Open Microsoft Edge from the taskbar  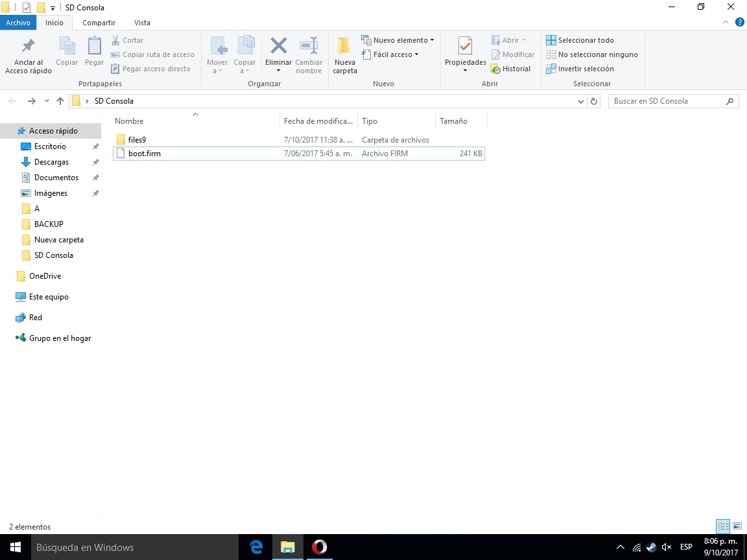pyautogui.click(x=256, y=547)
